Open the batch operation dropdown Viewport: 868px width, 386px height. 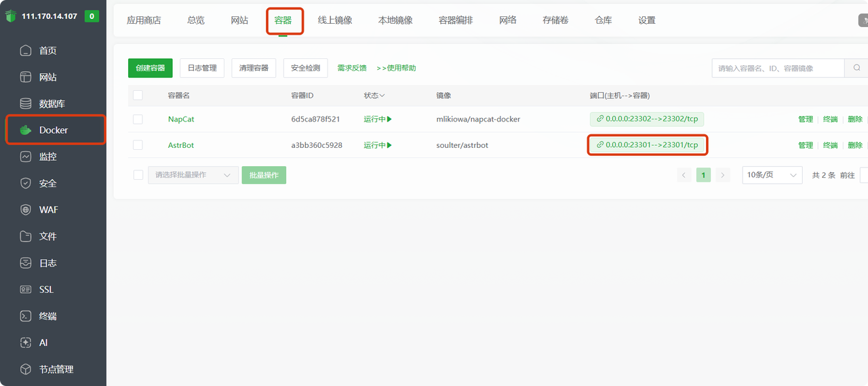point(193,175)
